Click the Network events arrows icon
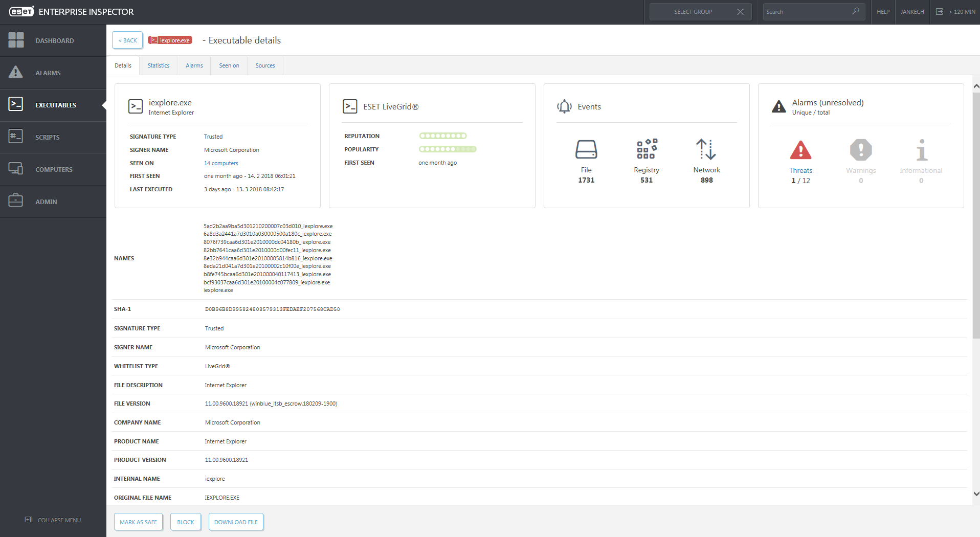Viewport: 980px width, 537px height. point(706,149)
